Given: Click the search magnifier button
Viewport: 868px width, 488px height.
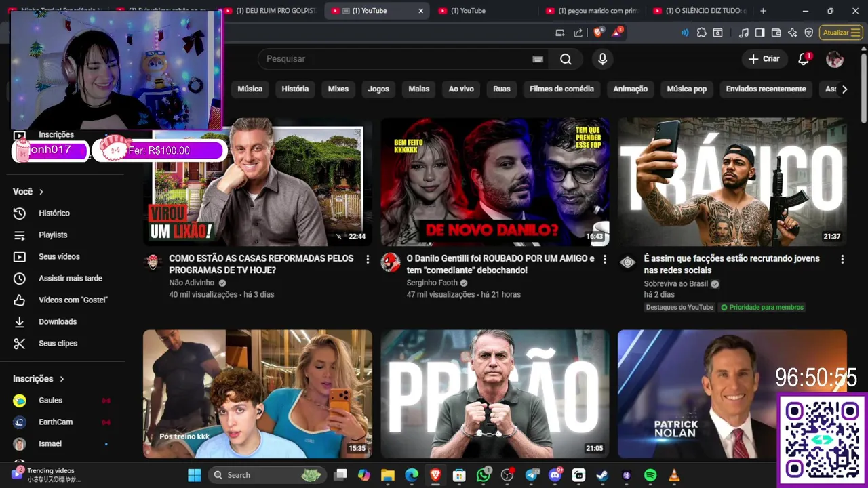Looking at the screenshot, I should [566, 59].
